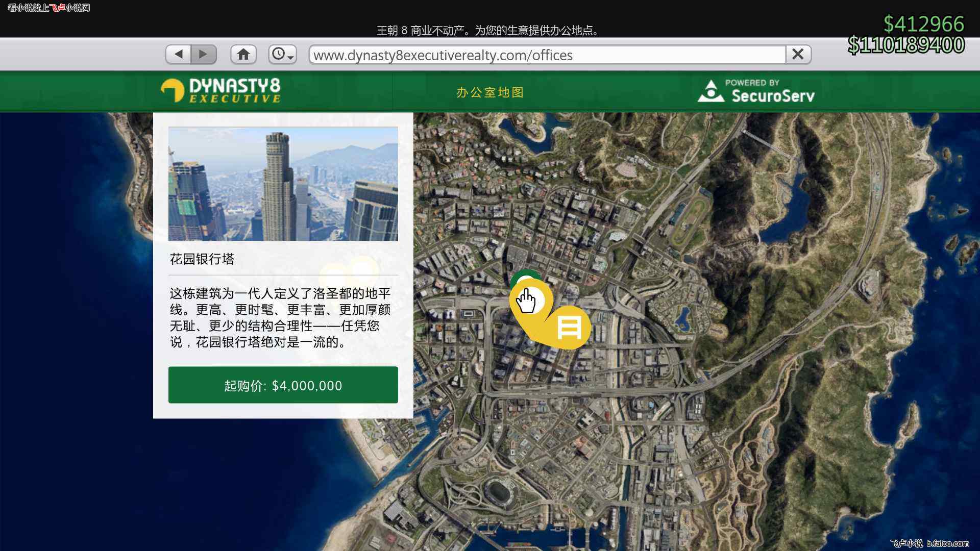Click the SecuroServ powered-by logo
The width and height of the screenshot is (980, 551).
(756, 91)
